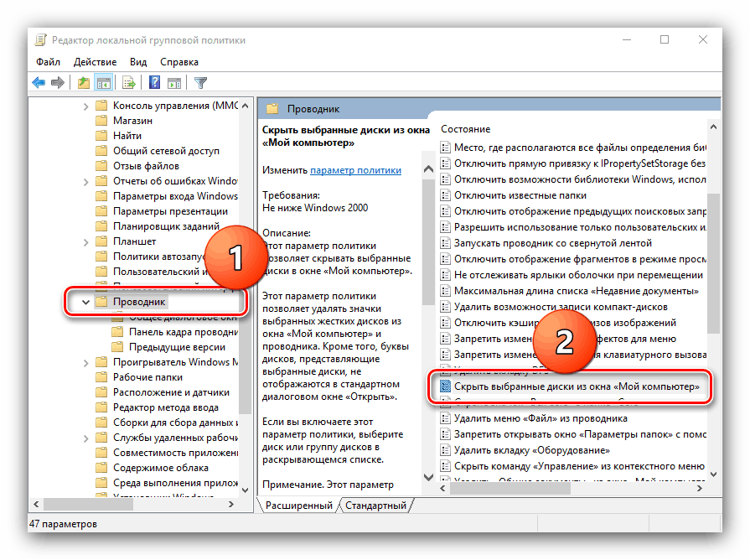
Task: Click the Filter funnel toolbar icon
Action: 200,83
